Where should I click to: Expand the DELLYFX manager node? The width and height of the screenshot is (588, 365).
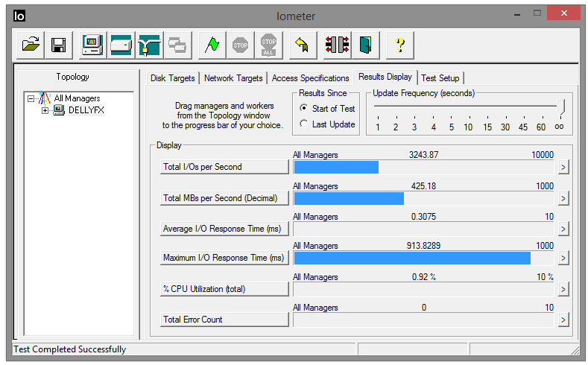coord(45,110)
